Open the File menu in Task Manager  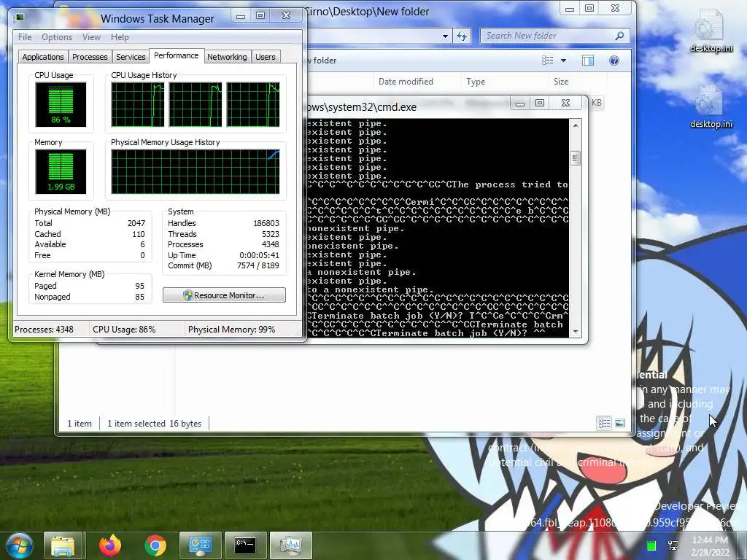pyautogui.click(x=25, y=37)
